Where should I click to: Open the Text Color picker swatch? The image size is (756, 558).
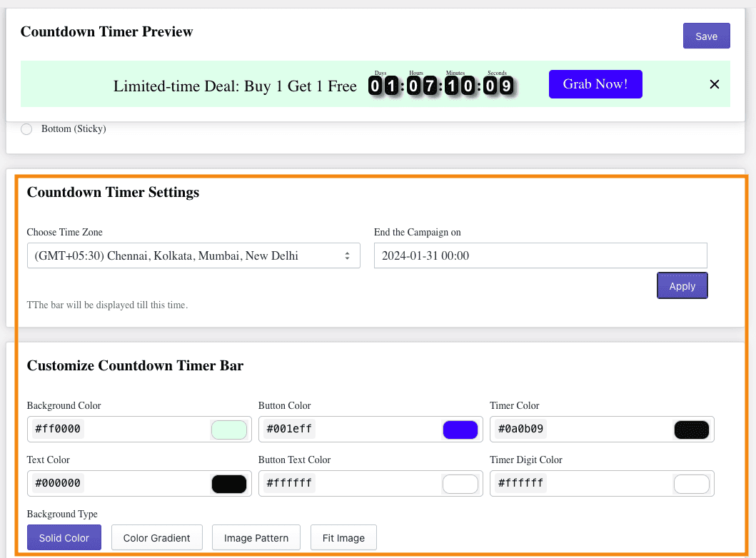[x=228, y=483]
